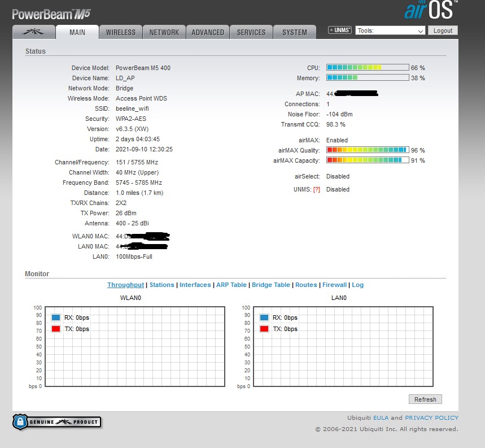Click the Transmit CCQ value 98.3 %
This screenshot has width=485, height=448.
336,125
